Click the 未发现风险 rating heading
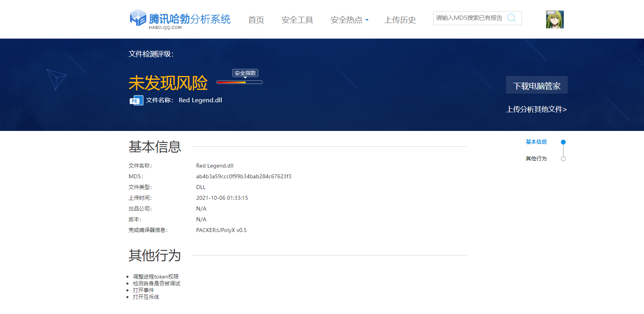Image resolution: width=644 pixels, height=314 pixels. (168, 83)
